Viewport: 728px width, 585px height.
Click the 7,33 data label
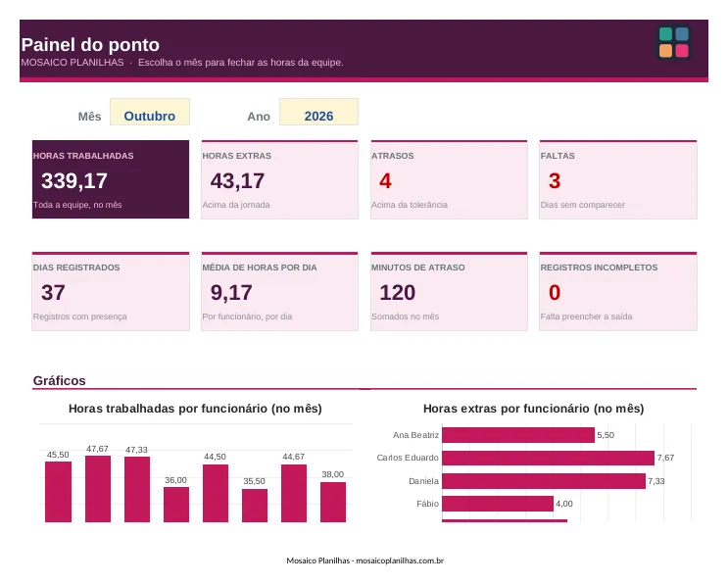[x=656, y=481]
